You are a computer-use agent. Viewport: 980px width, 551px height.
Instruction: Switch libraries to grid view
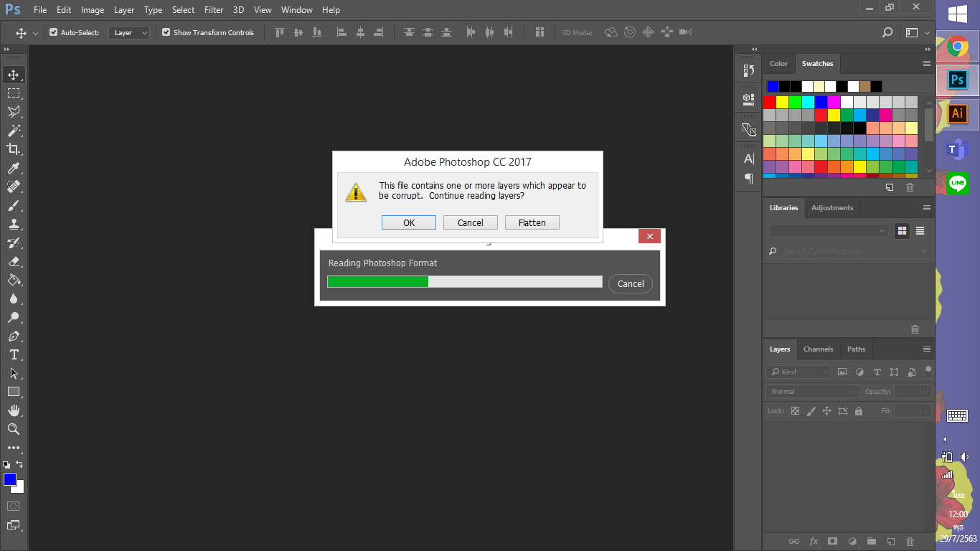click(902, 230)
